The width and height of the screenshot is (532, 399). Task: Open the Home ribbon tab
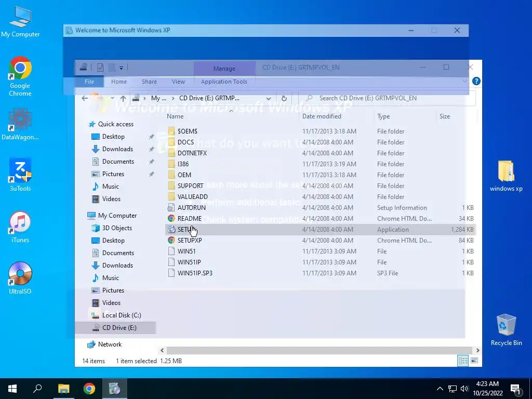[119, 82]
